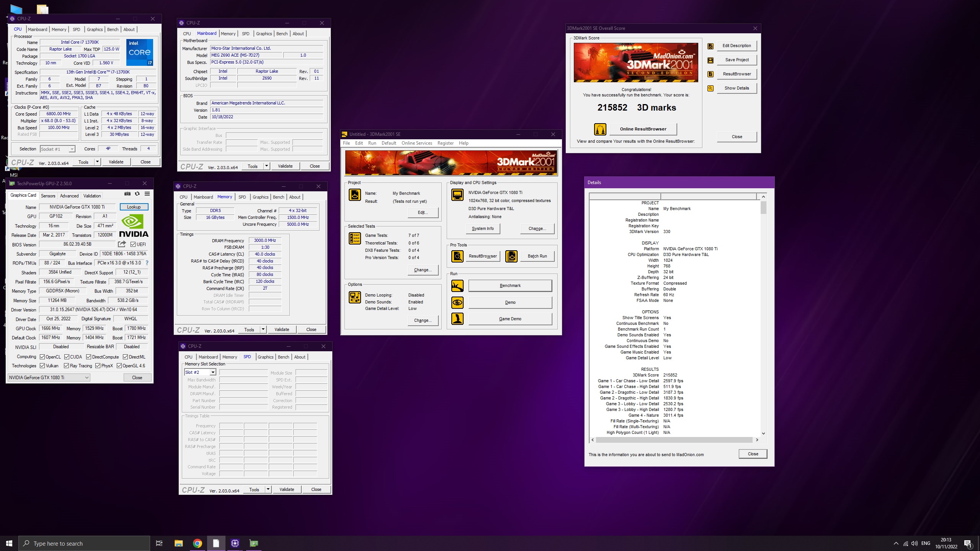Open the GPU-Z hamburger menu icon
This screenshot has height=551, width=980.
point(147,194)
